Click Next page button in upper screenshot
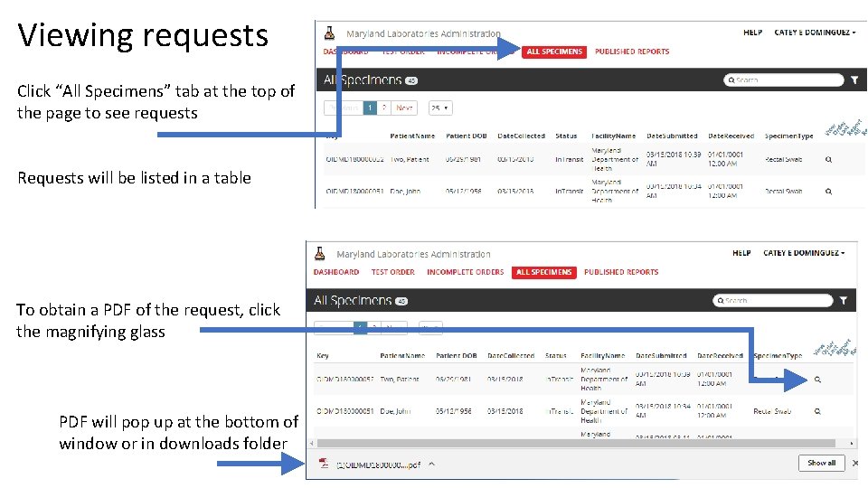This screenshot has width=868, height=488. pos(404,108)
